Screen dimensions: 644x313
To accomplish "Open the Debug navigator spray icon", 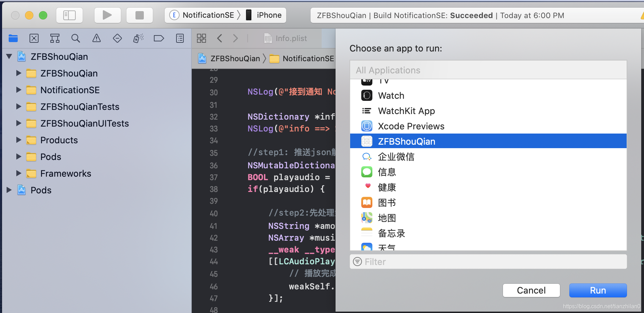I will 138,38.
